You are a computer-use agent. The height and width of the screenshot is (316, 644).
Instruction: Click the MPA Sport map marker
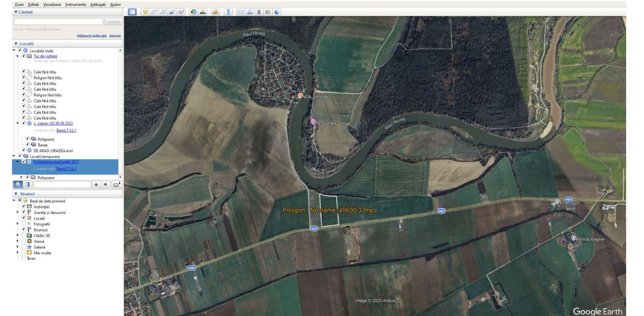tap(557, 202)
